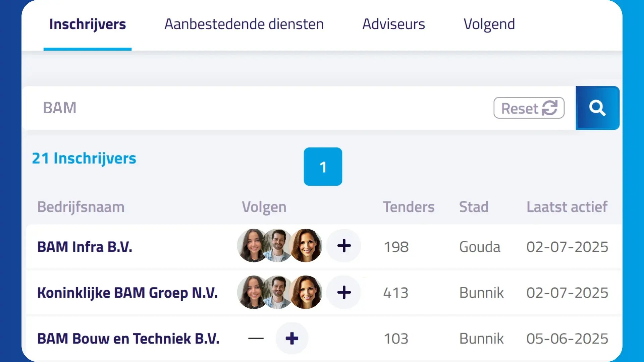Switch to the Adviseurs tab
644x362 pixels.
click(394, 24)
